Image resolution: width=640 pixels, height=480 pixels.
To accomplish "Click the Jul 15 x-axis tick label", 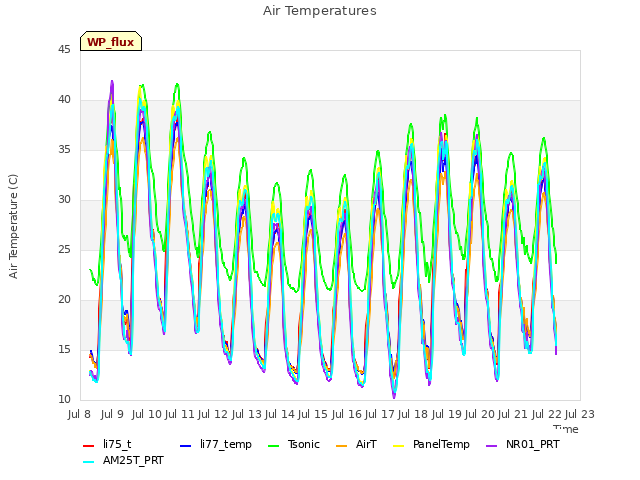I will click(x=313, y=414).
